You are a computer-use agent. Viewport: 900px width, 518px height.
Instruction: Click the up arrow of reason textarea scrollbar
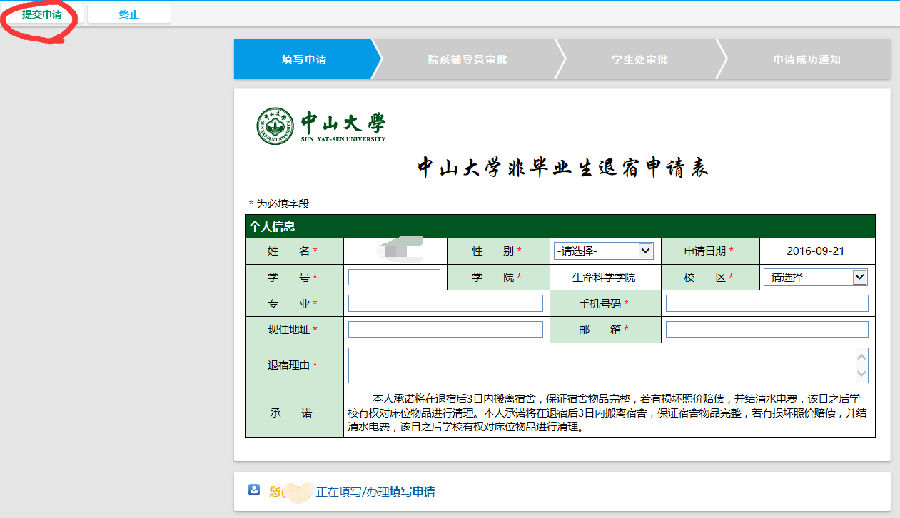863,356
